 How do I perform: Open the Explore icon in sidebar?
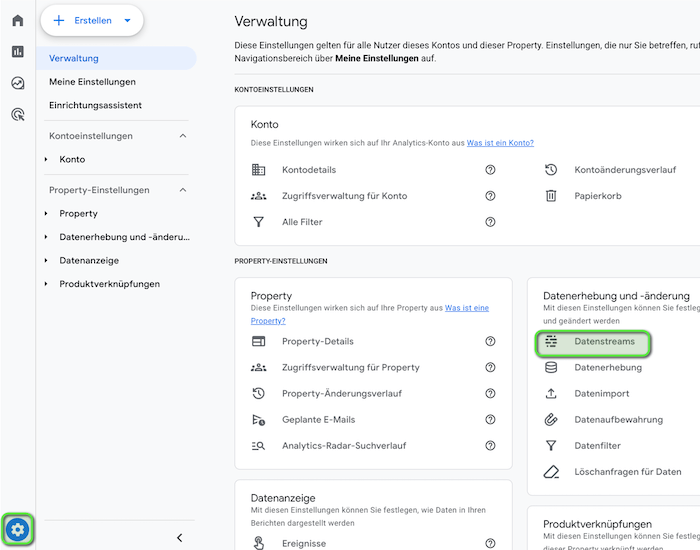pos(17,83)
